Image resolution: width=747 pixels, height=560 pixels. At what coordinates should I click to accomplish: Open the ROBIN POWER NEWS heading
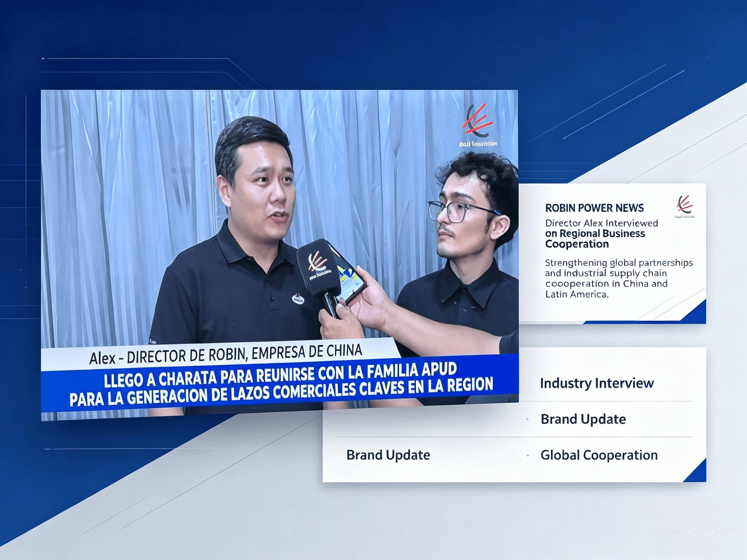[594, 208]
